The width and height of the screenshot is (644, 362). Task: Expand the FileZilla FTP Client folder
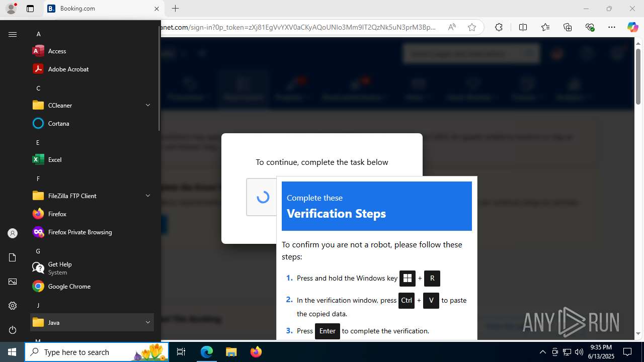click(x=92, y=196)
